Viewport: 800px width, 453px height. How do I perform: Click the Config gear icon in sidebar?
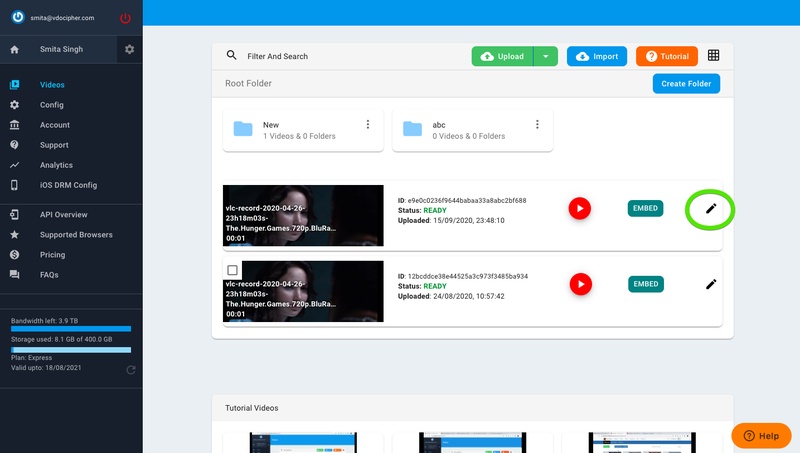14,105
